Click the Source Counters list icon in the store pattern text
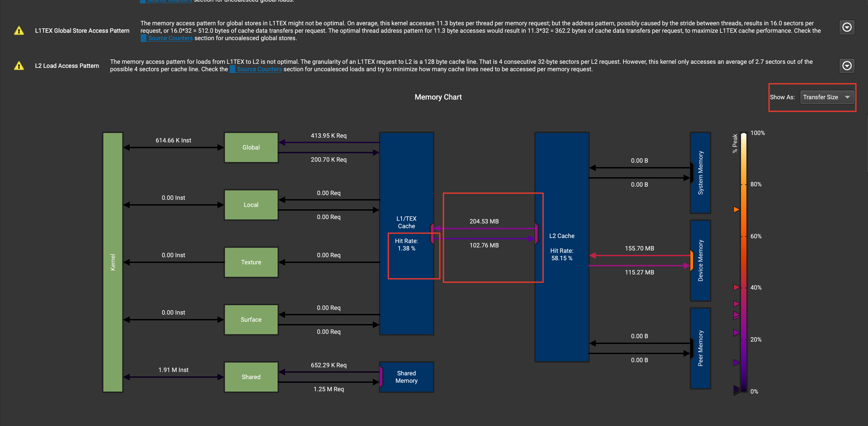Image resolution: width=868 pixels, height=426 pixels. click(144, 38)
